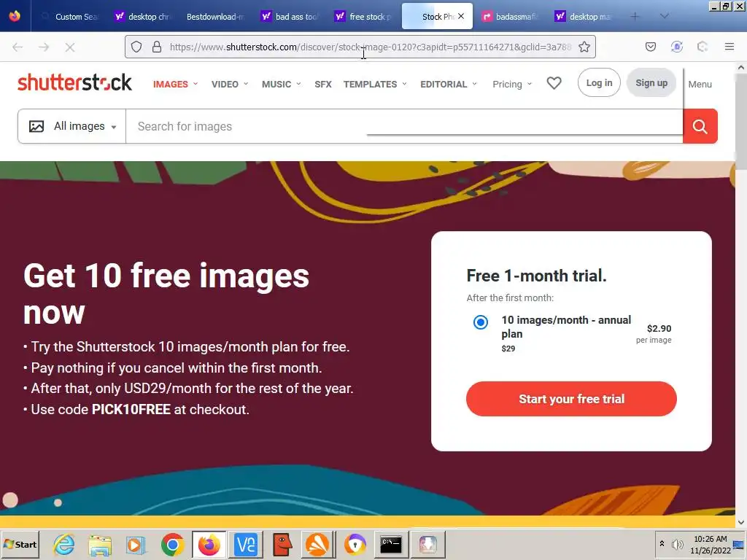Open a new tab with the plus button
This screenshot has height=560, width=747.
click(635, 16)
